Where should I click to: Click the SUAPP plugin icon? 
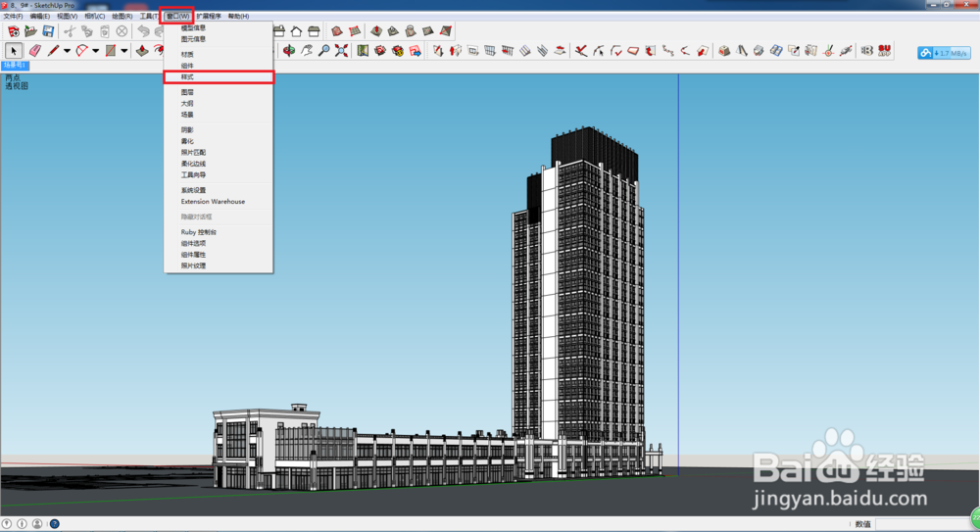point(884,51)
